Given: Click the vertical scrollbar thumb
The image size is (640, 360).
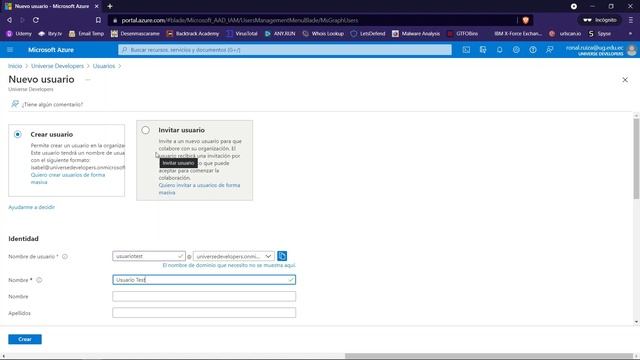Looking at the screenshot, I should (636, 159).
